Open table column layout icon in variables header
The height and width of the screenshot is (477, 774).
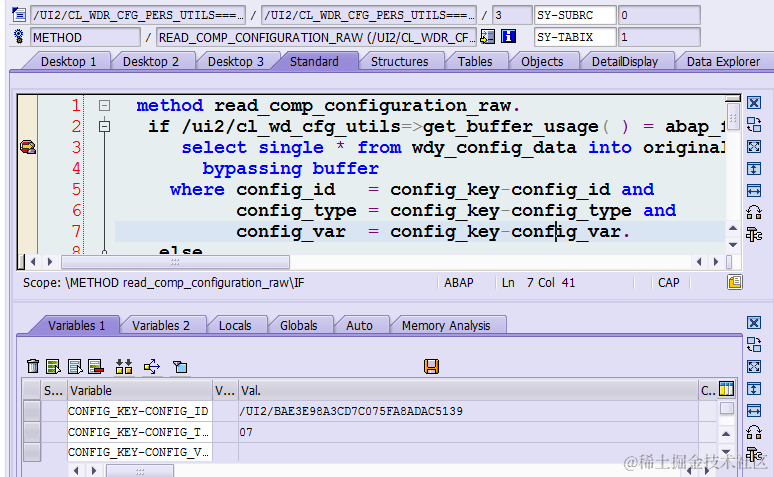tap(726, 389)
